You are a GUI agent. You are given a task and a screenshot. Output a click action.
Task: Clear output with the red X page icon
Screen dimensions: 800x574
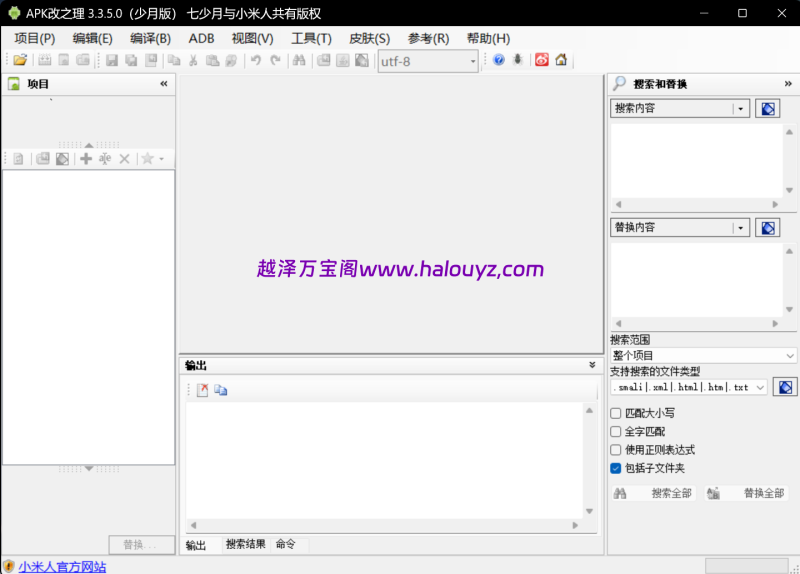(x=203, y=390)
